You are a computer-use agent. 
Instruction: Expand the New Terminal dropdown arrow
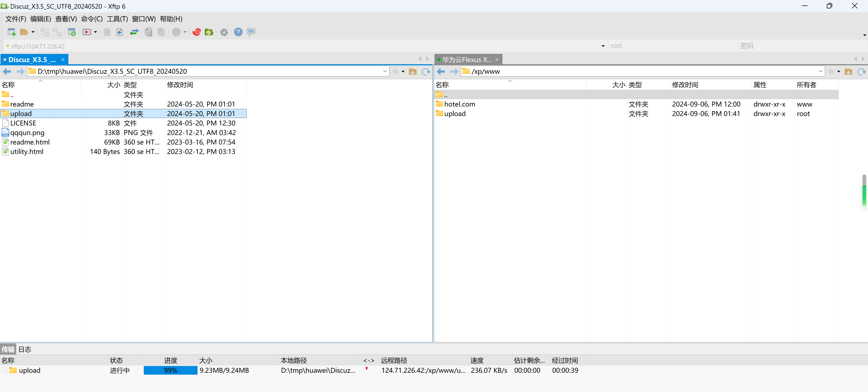coord(95,32)
